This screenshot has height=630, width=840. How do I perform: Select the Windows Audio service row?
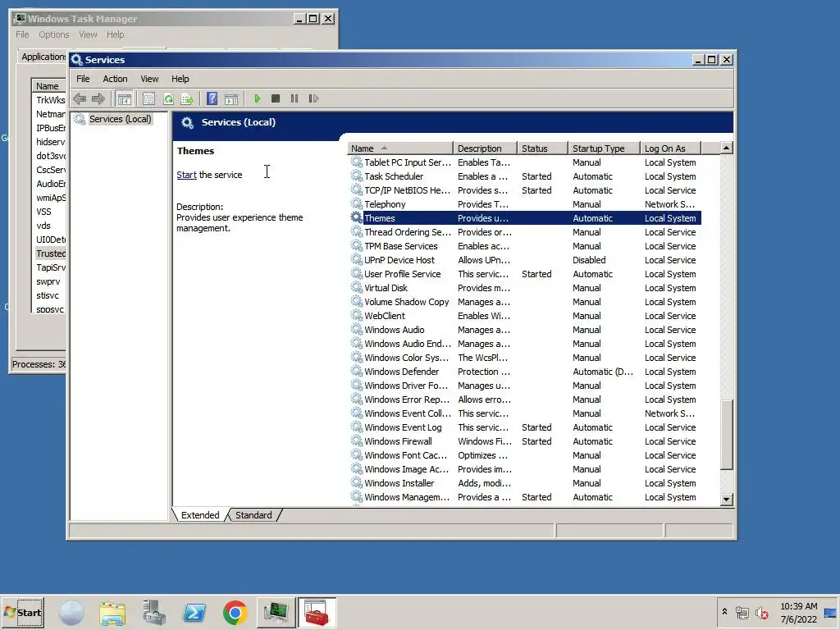click(524, 330)
